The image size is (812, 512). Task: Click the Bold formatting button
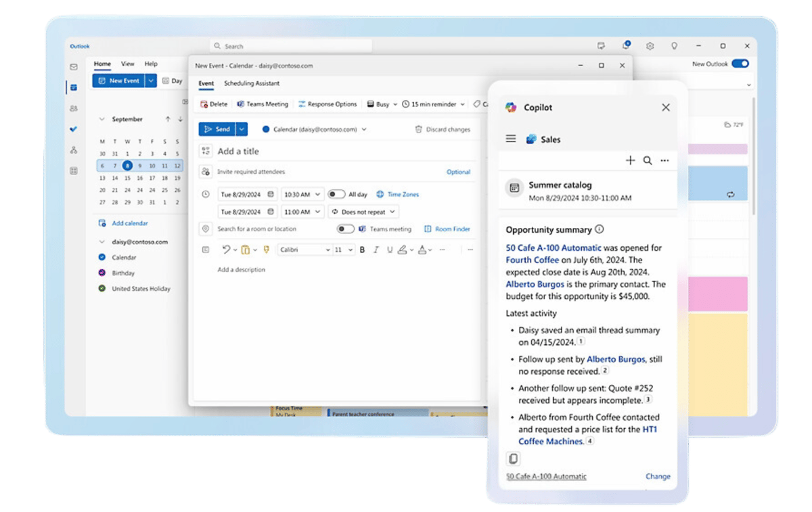tap(362, 250)
